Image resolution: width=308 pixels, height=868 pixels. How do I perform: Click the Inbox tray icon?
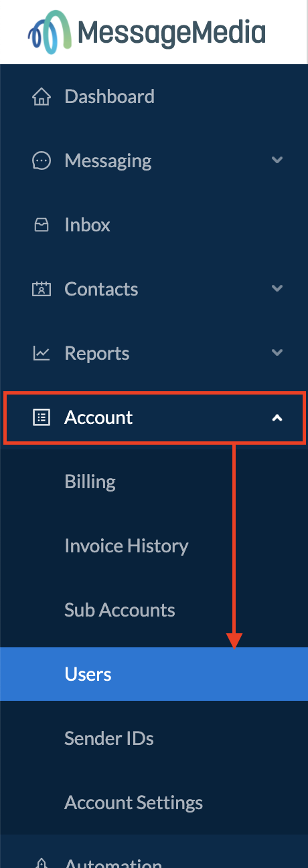42,225
